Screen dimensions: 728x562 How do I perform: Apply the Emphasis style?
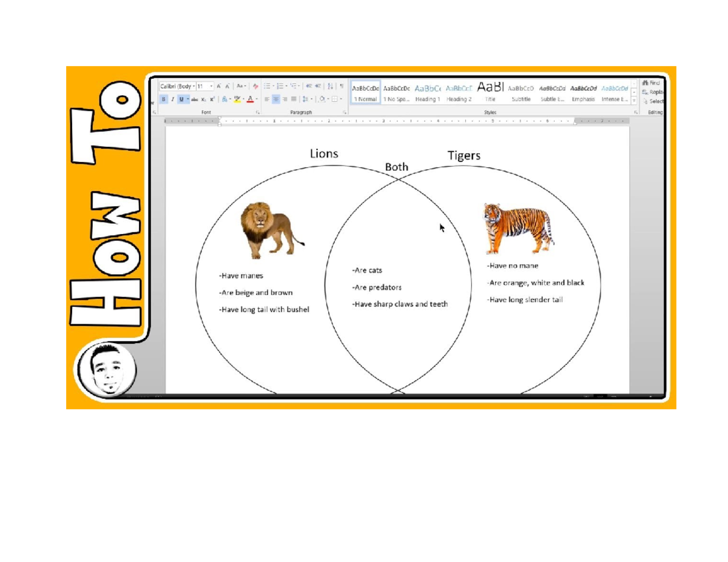click(583, 92)
